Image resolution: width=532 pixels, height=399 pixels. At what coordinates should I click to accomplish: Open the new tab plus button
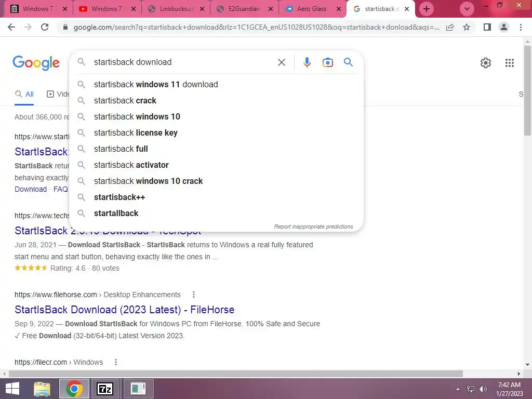tap(427, 9)
